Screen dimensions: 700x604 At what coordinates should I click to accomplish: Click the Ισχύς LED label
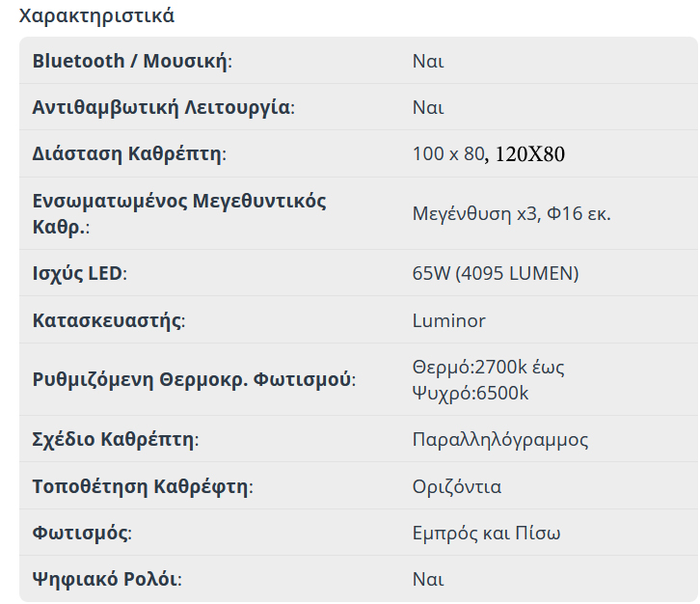[79, 273]
